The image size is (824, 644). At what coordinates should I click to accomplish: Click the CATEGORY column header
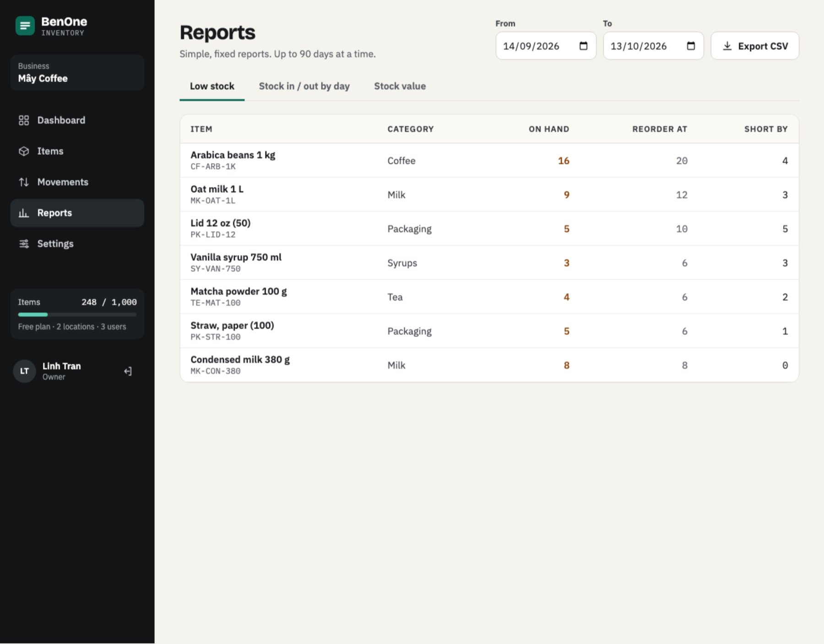(411, 129)
